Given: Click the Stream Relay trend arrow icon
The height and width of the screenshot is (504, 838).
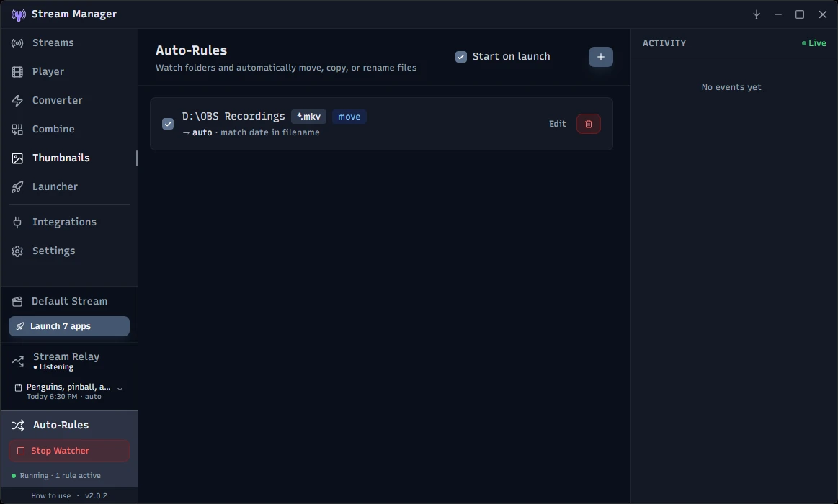Looking at the screenshot, I should 17,361.
